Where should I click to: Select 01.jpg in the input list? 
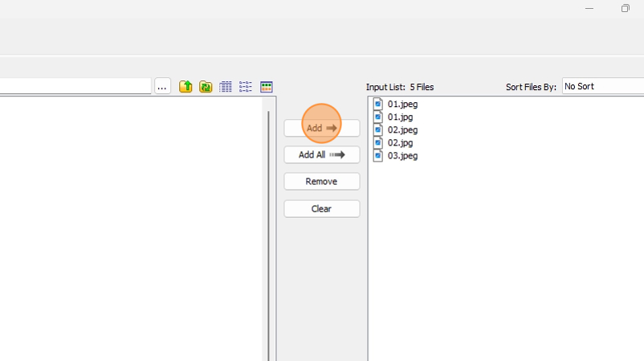(400, 117)
